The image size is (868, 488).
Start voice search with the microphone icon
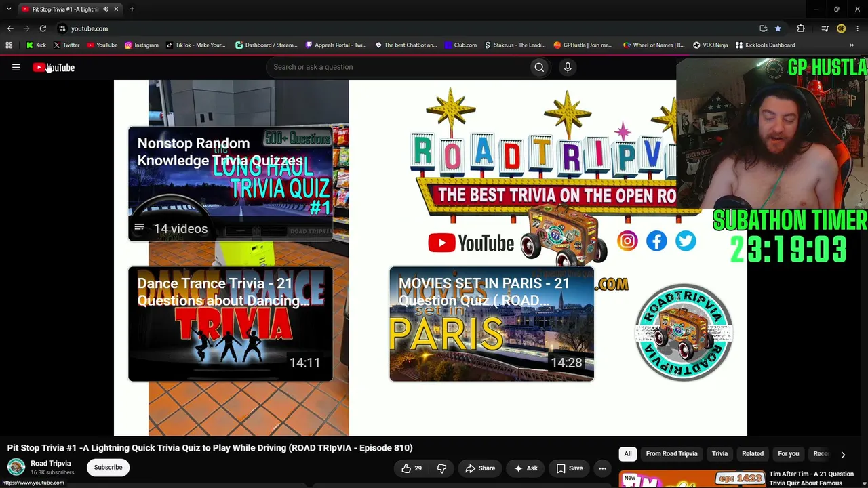(x=568, y=67)
